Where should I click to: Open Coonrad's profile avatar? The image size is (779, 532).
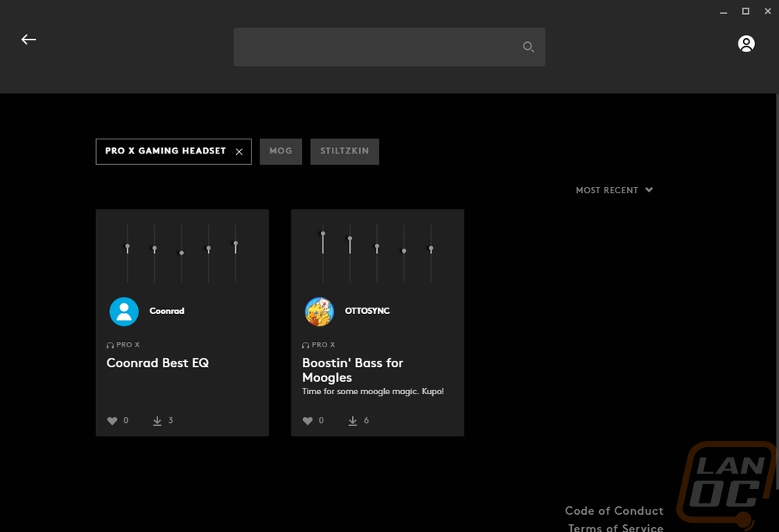coord(124,312)
